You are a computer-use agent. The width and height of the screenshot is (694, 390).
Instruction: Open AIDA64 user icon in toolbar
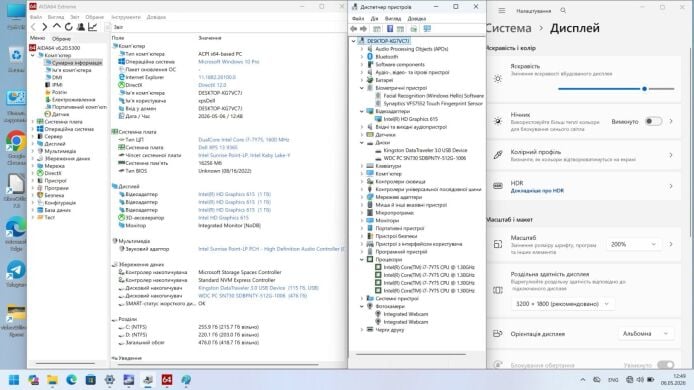point(81,27)
